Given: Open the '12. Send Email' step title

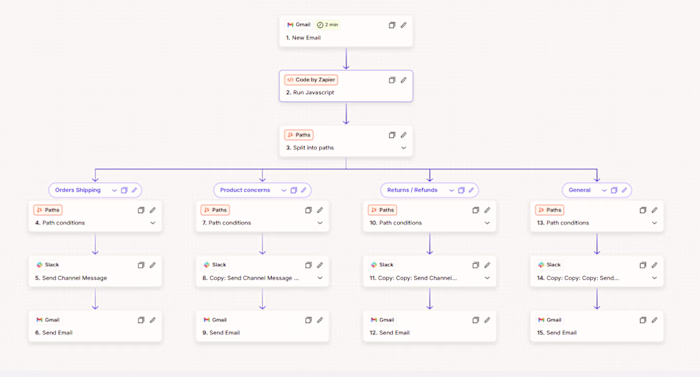Looking at the screenshot, I should [x=390, y=333].
